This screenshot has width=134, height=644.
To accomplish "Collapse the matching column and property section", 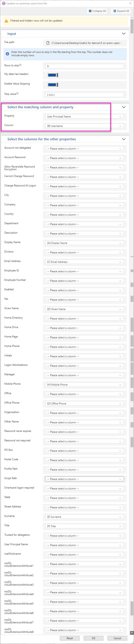I will [x=124, y=107].
